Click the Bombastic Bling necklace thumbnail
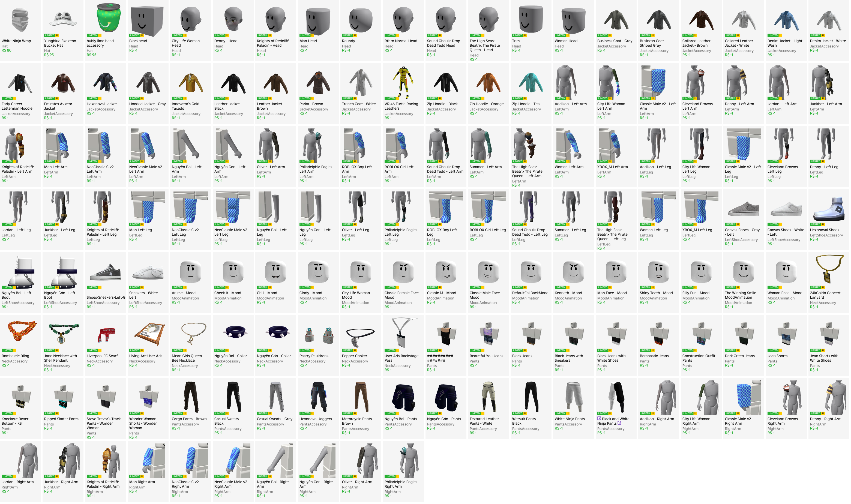The image size is (851, 504). click(x=20, y=331)
